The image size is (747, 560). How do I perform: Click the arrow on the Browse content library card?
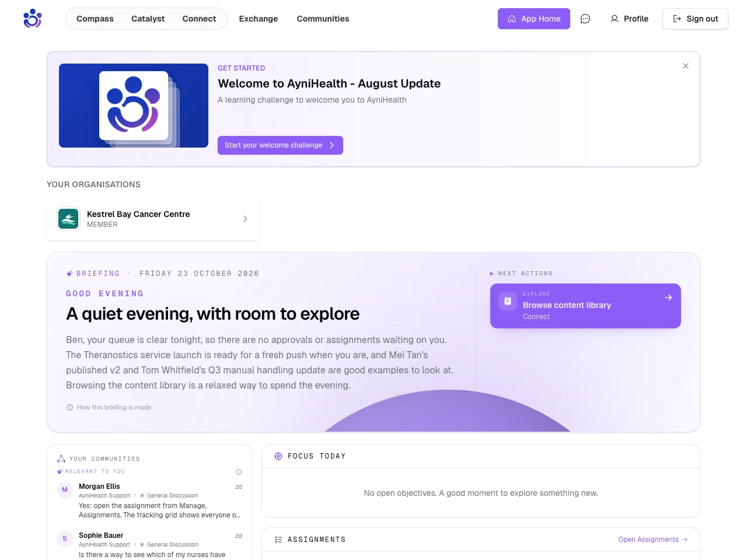668,297
